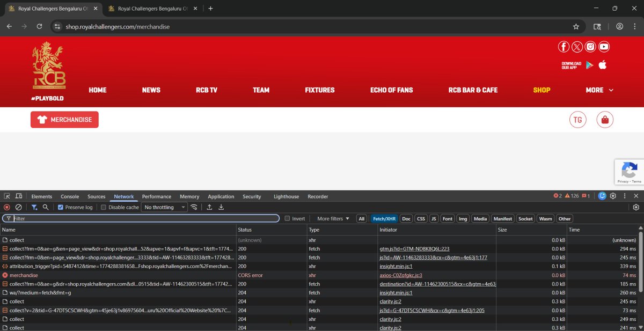The width and height of the screenshot is (644, 331).
Task: Expand the MORE navigation menu
Action: [x=599, y=90]
